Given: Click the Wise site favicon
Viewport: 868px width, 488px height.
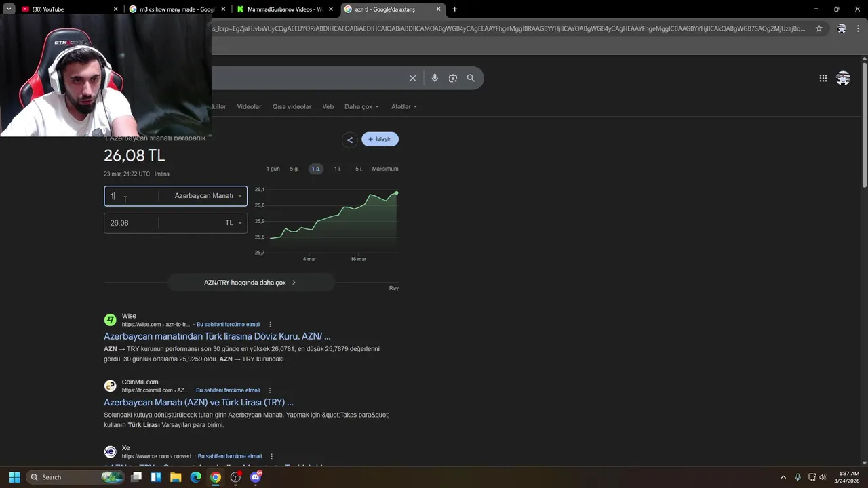Looking at the screenshot, I should point(110,320).
